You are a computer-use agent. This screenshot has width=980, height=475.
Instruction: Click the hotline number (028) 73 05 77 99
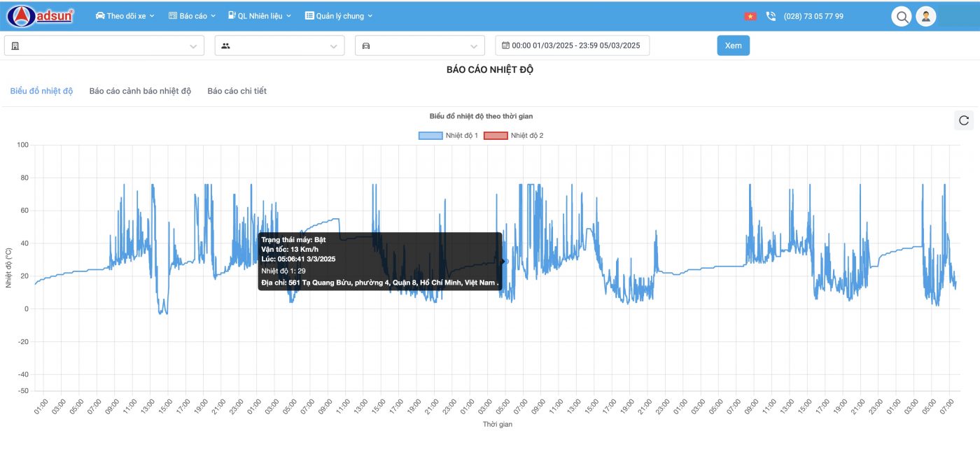(x=813, y=16)
